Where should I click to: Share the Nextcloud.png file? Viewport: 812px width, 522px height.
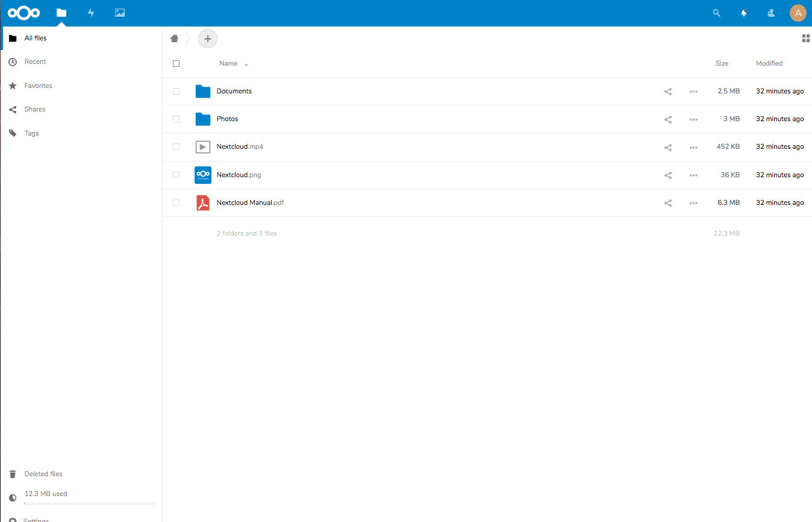click(668, 175)
